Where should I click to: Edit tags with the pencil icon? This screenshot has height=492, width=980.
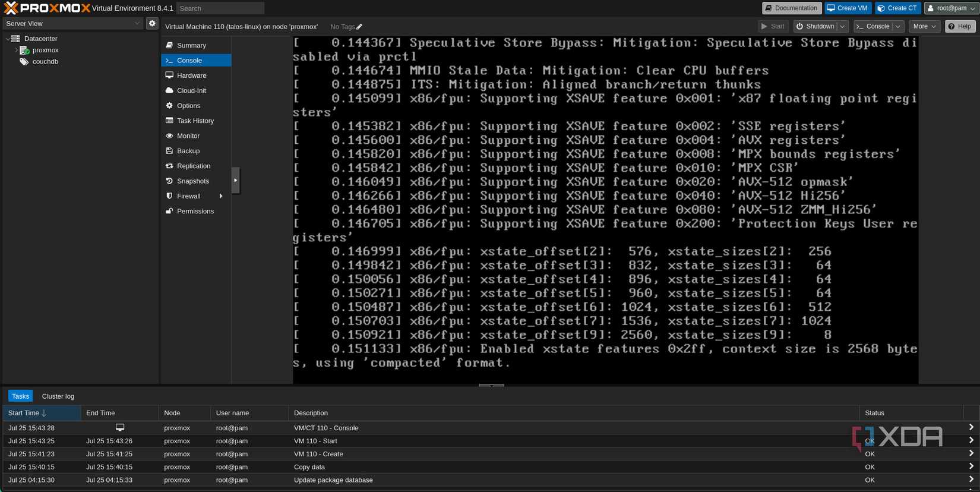(x=359, y=27)
